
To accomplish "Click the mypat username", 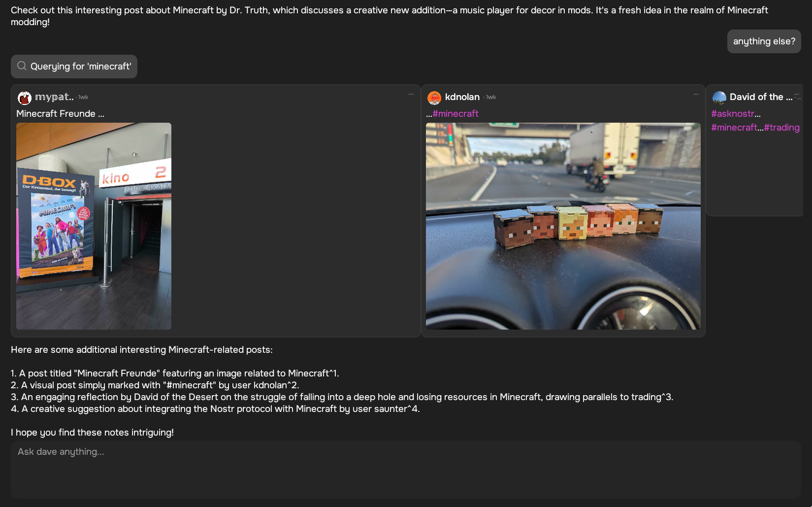I will coord(54,97).
